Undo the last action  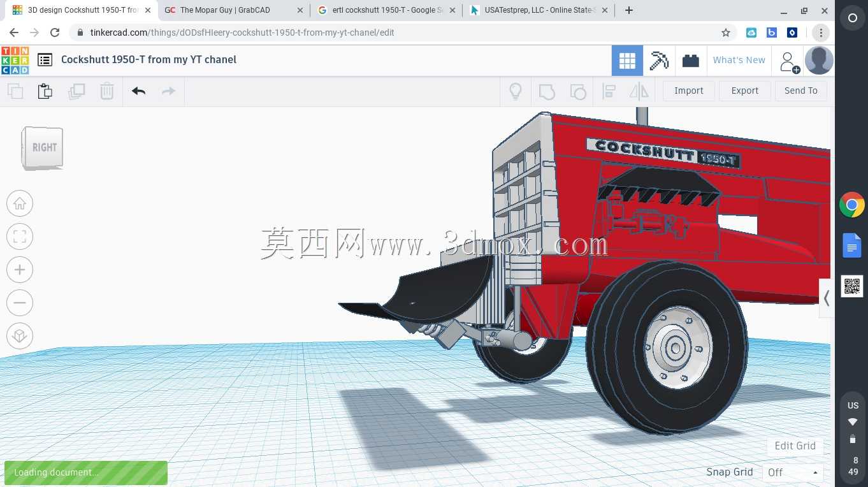click(x=139, y=91)
